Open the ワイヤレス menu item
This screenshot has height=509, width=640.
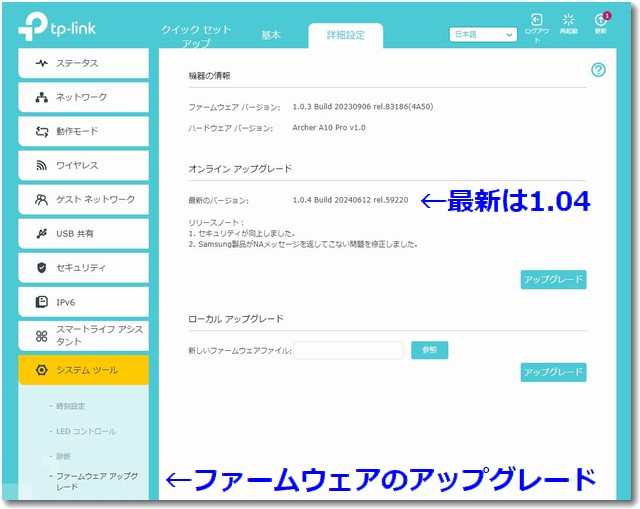(x=83, y=165)
